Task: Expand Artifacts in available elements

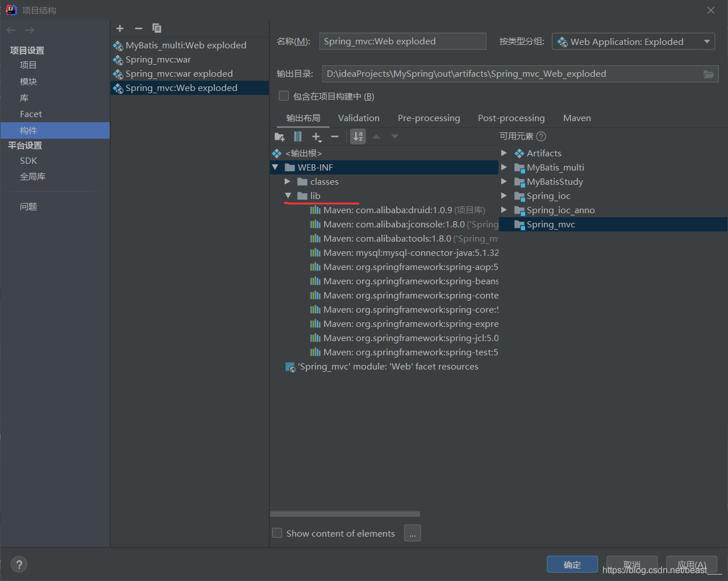Action: coord(504,153)
